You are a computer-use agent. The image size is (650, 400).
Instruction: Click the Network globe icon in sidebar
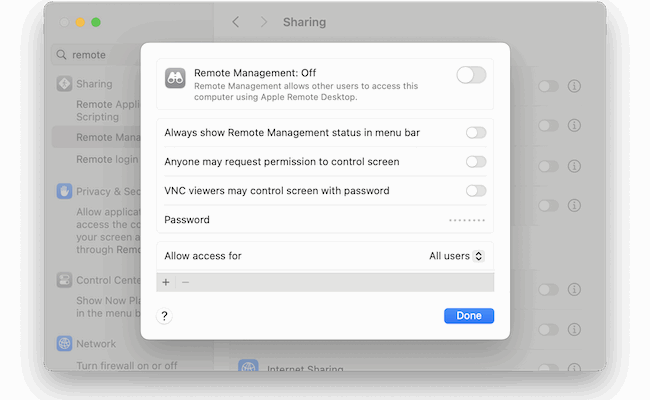[64, 343]
